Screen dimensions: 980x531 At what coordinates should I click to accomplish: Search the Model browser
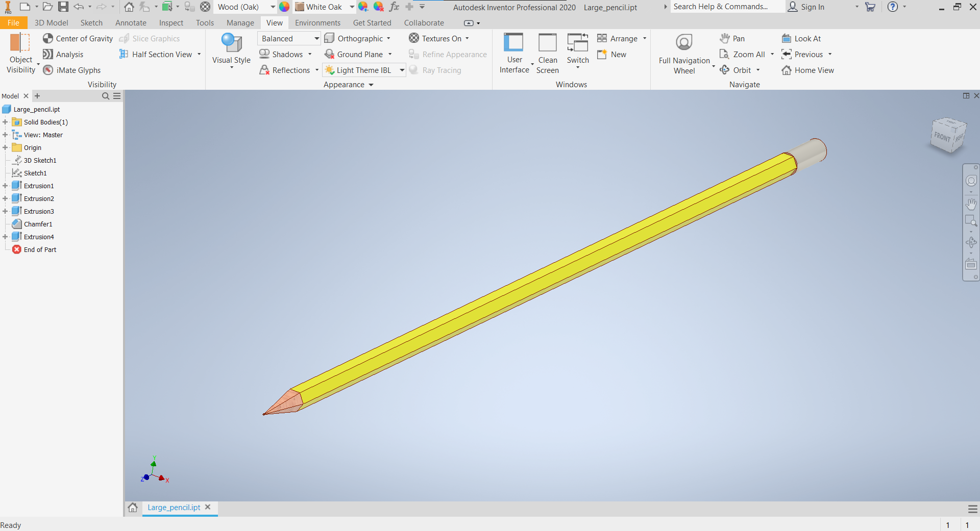106,96
